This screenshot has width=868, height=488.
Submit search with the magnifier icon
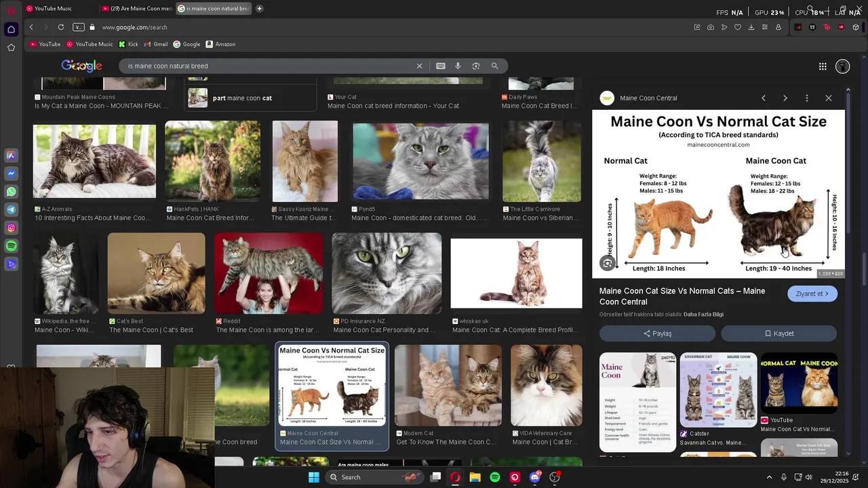pyautogui.click(x=494, y=66)
